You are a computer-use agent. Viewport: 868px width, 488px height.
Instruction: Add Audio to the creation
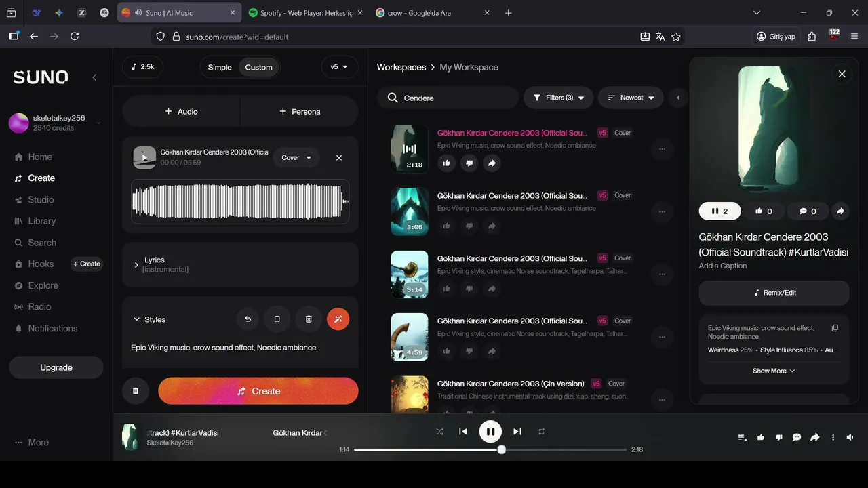tap(181, 111)
